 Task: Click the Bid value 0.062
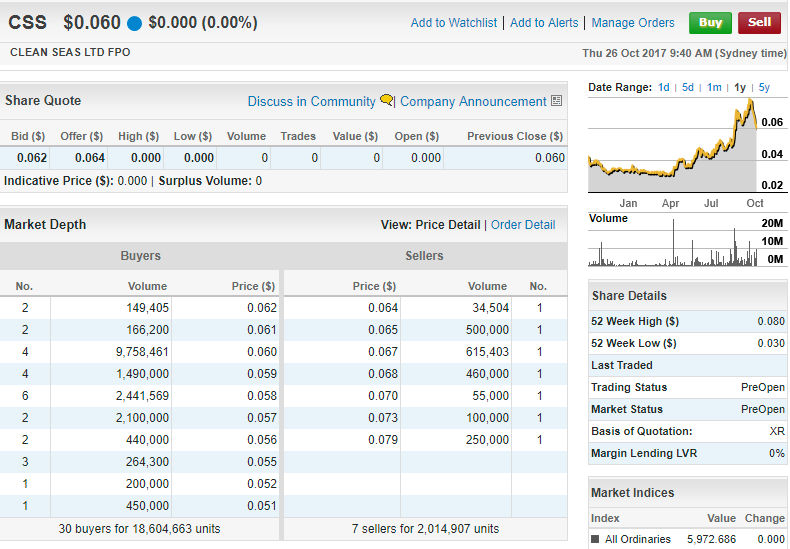(x=32, y=158)
